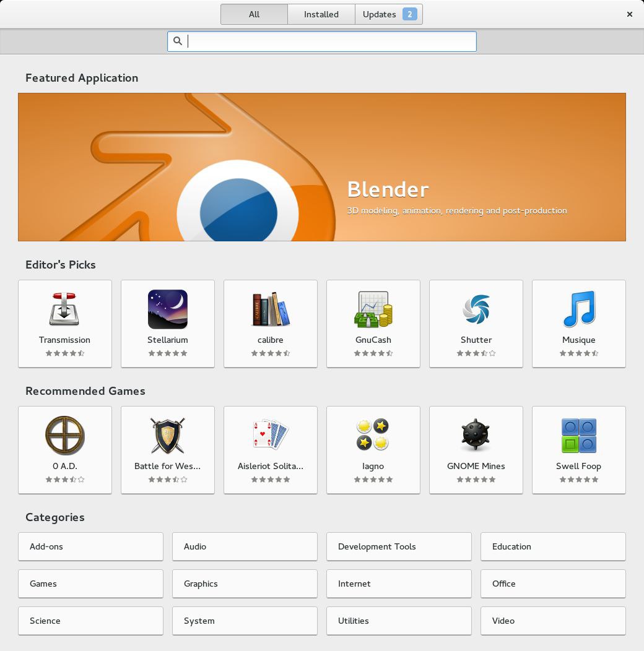
Task: Click the Transmission star rating
Action: tap(64, 353)
